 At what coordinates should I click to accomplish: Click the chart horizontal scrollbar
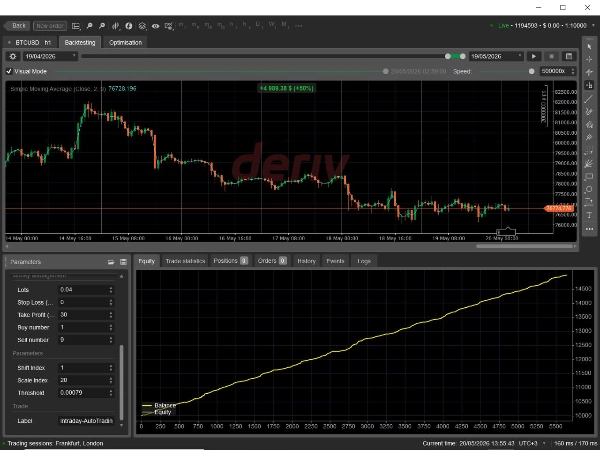524,246
